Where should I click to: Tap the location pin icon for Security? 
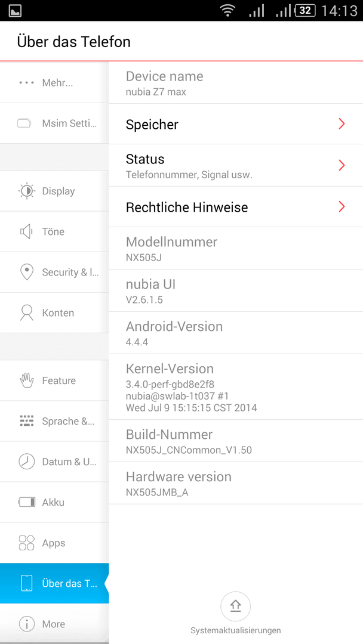27,273
